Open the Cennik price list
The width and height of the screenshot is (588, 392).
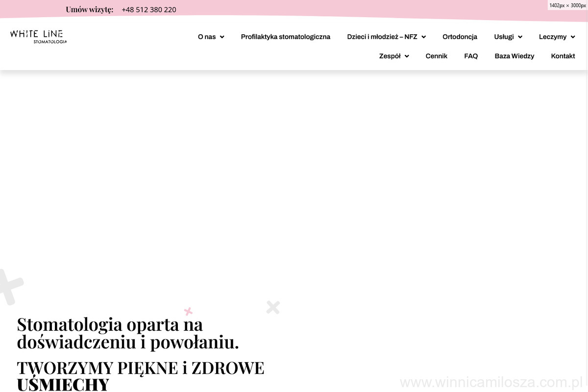pyautogui.click(x=436, y=56)
